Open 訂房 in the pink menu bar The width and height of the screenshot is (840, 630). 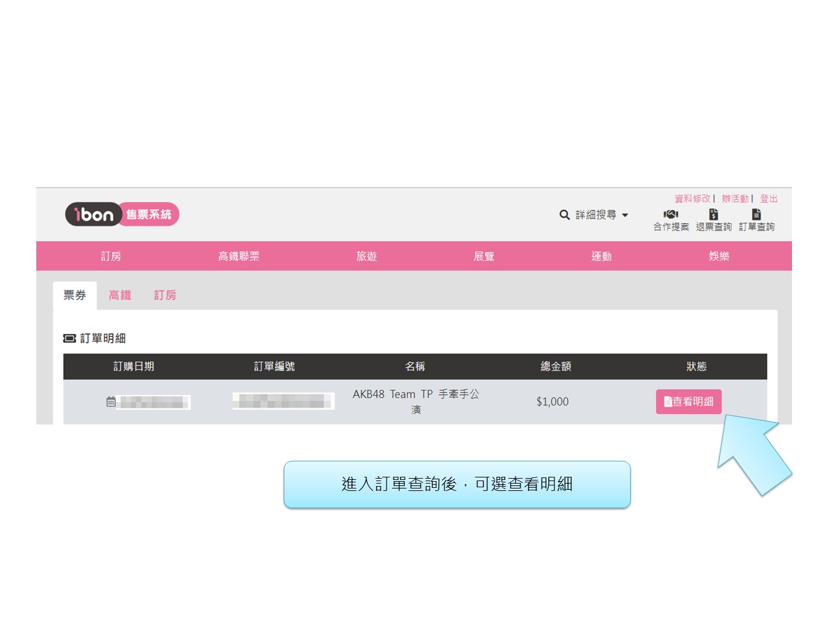click(x=111, y=256)
